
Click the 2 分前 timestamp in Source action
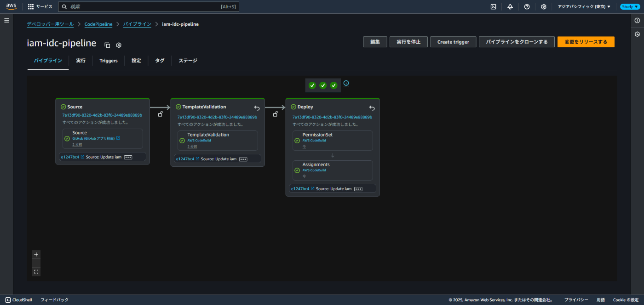tap(77, 144)
